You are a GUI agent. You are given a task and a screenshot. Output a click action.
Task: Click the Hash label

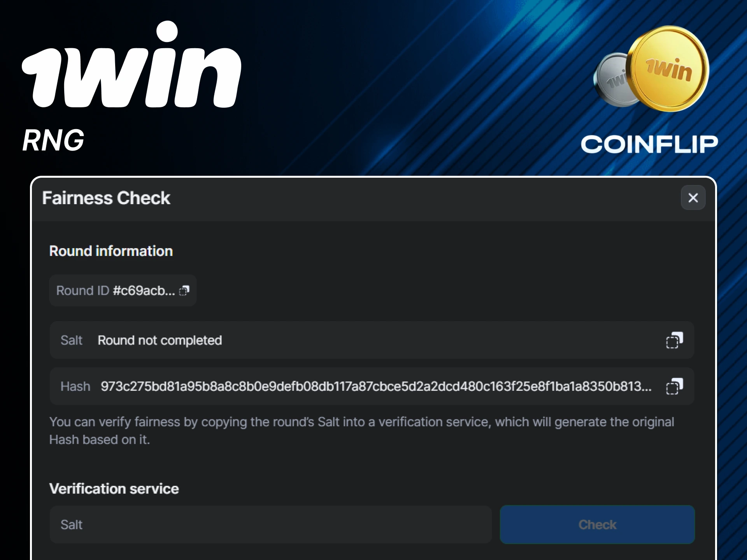[75, 386]
